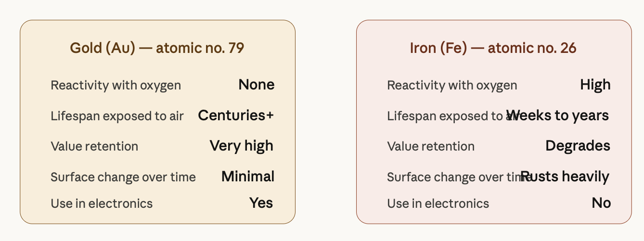Select Gold's 'Reactivity with oxygen' label
Image resolution: width=644 pixels, height=241 pixels.
tap(116, 86)
